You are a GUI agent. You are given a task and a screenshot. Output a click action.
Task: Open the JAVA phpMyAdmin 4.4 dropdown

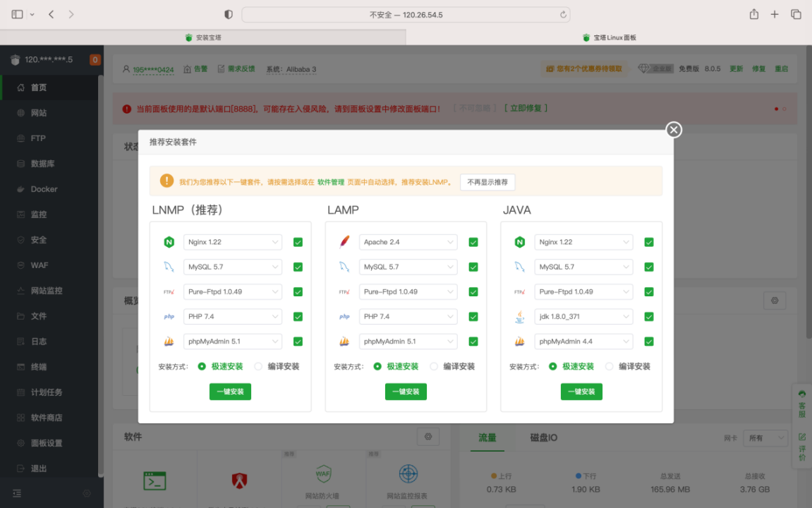[583, 341]
